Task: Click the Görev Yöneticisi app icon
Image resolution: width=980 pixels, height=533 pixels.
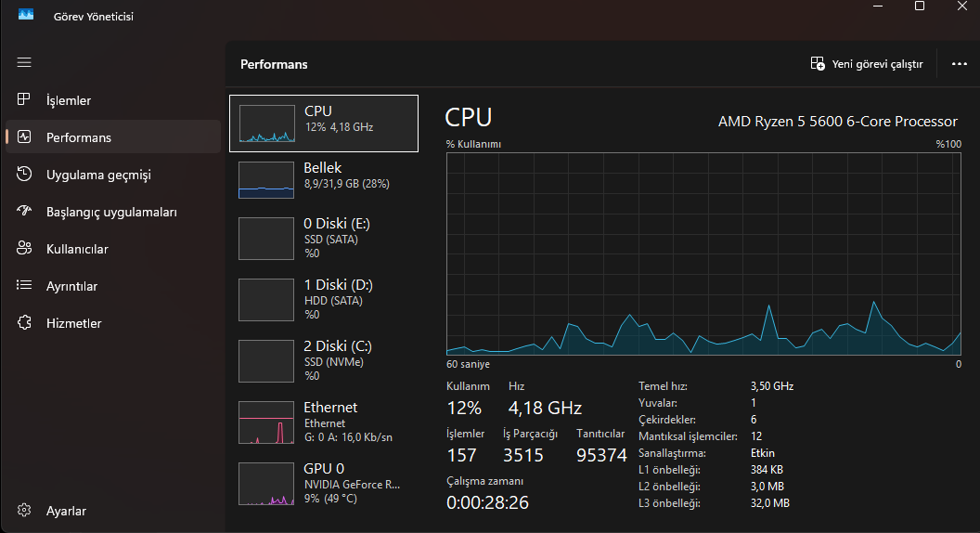Action: (26, 14)
